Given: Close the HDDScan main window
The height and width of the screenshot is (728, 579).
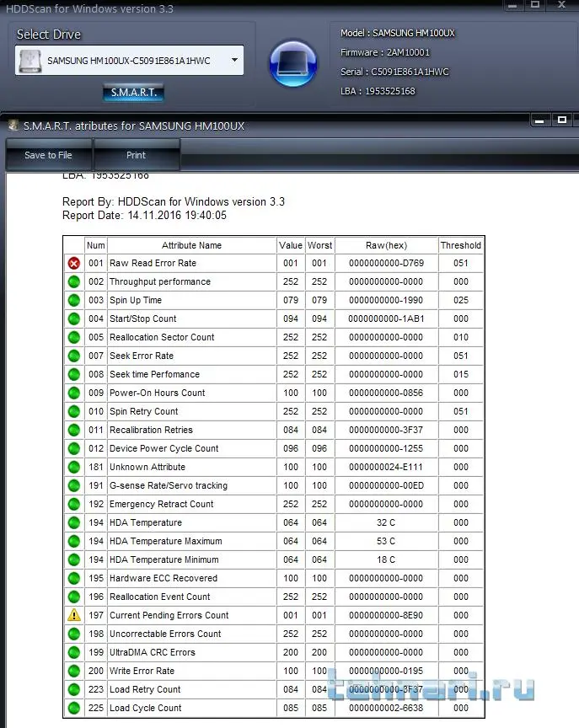Looking at the screenshot, I should [x=561, y=5].
